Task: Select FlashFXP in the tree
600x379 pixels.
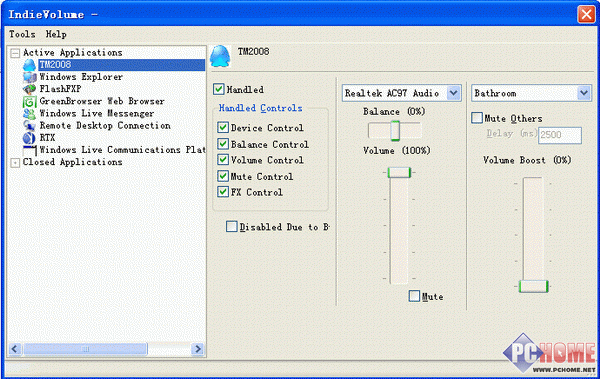Action: pyautogui.click(x=60, y=89)
